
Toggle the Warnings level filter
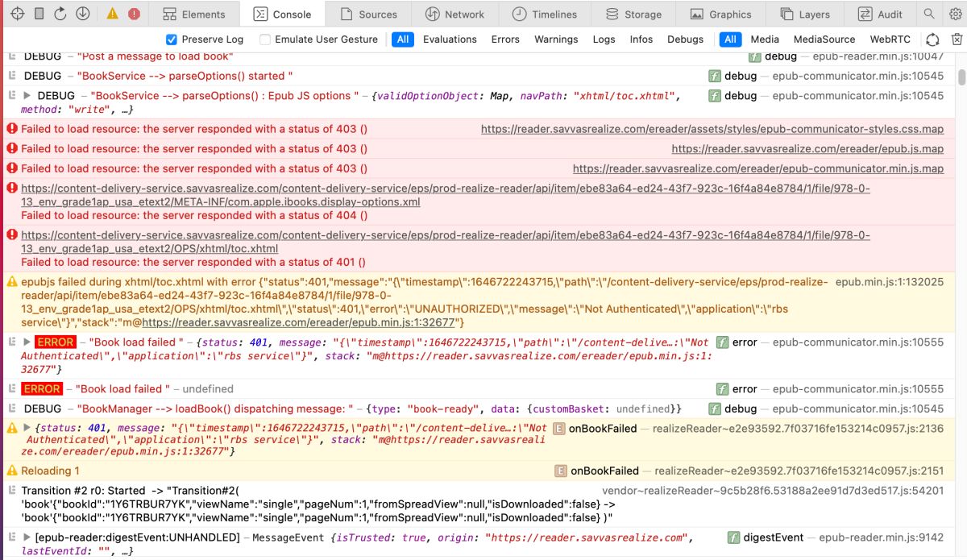[556, 39]
